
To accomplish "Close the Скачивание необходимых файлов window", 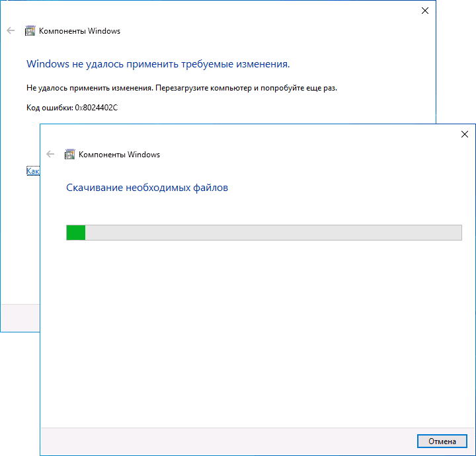I will pyautogui.click(x=465, y=134).
